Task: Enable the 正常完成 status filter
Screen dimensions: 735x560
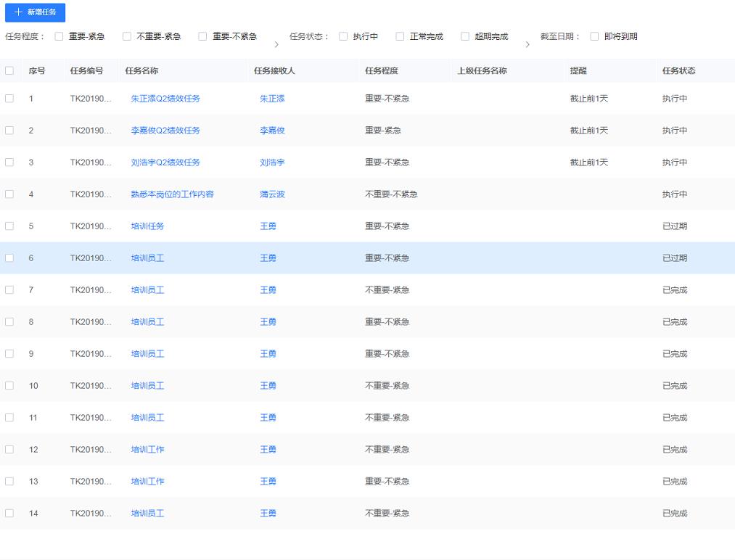Action: pos(400,36)
